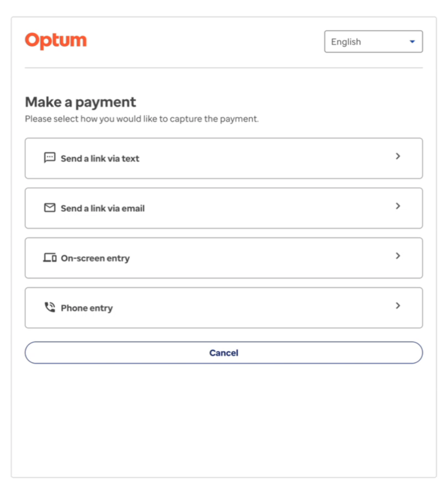This screenshot has height=482, width=448.
Task: Click the "Make a payment" heading
Action: (80, 102)
